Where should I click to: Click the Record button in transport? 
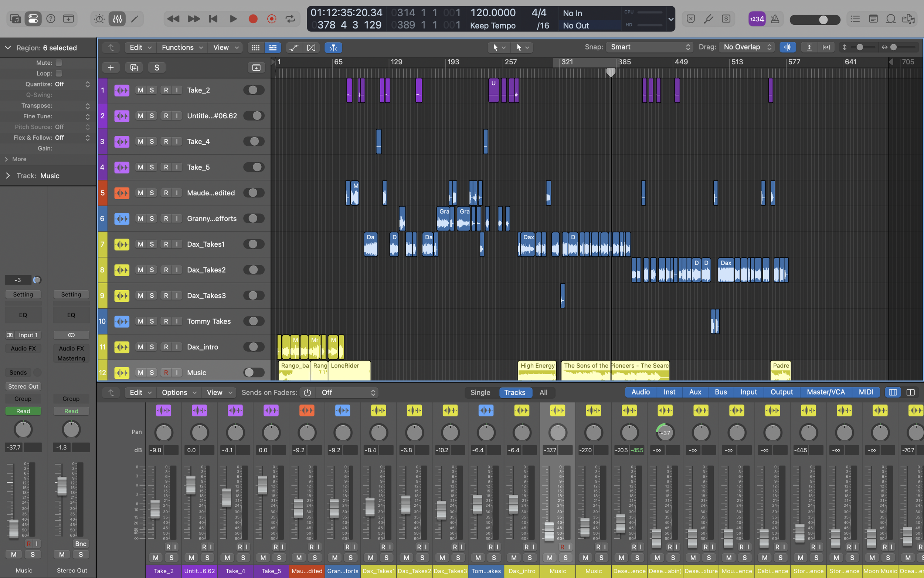tap(252, 19)
